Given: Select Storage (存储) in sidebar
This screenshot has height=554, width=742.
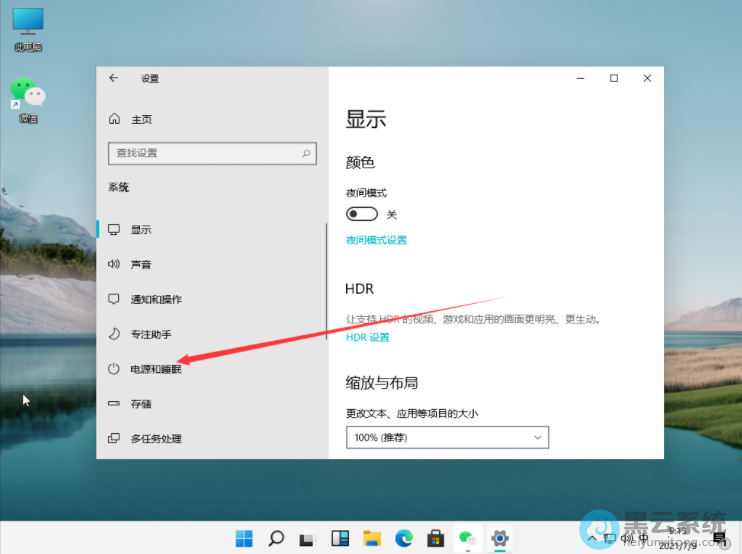Looking at the screenshot, I should click(140, 404).
